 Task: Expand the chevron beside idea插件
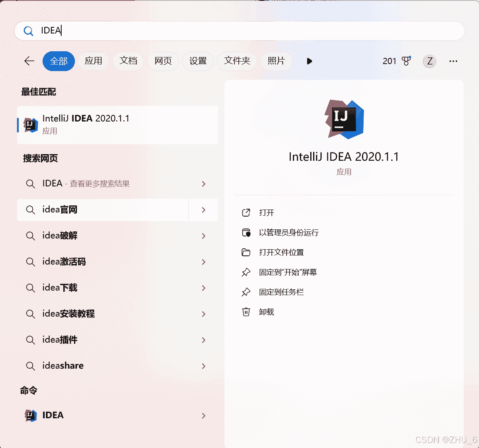tap(204, 340)
